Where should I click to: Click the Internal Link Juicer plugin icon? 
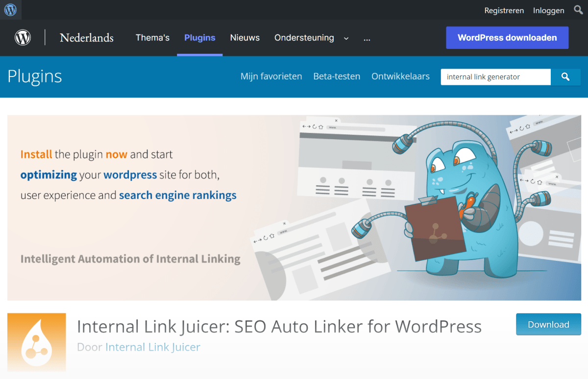click(x=37, y=342)
